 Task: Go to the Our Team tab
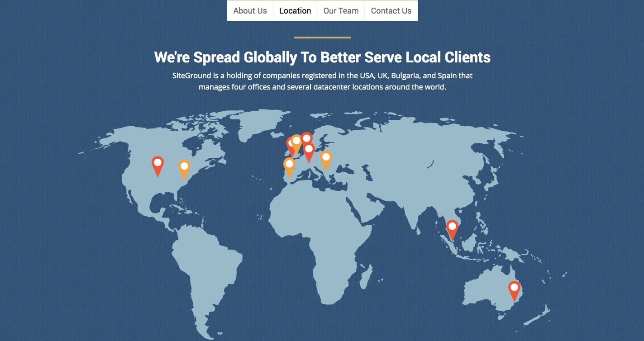pos(341,11)
